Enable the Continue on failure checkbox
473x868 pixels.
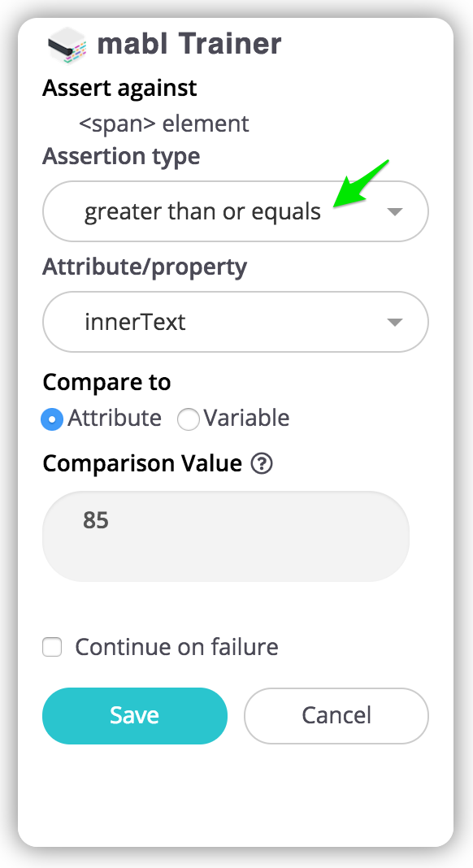pyautogui.click(x=52, y=647)
